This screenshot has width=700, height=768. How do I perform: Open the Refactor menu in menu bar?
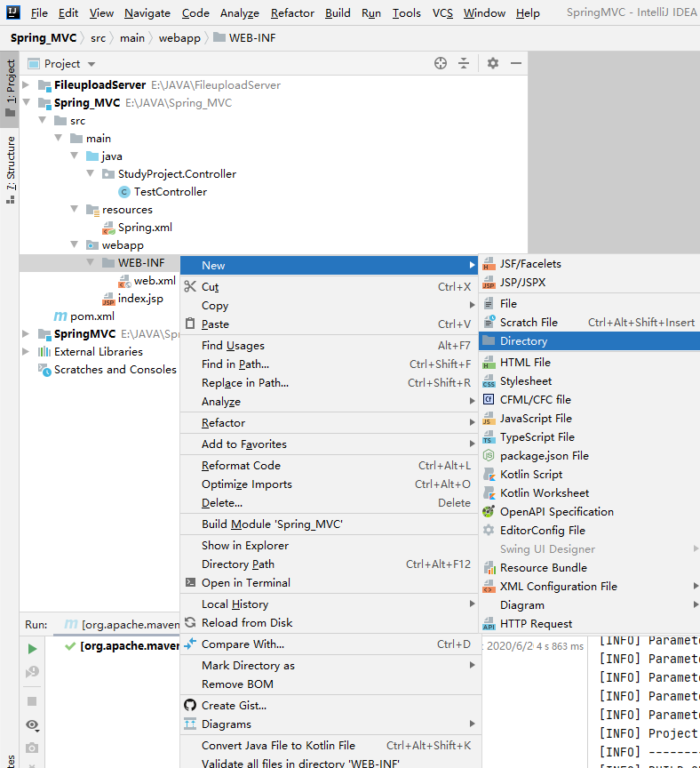(x=292, y=13)
